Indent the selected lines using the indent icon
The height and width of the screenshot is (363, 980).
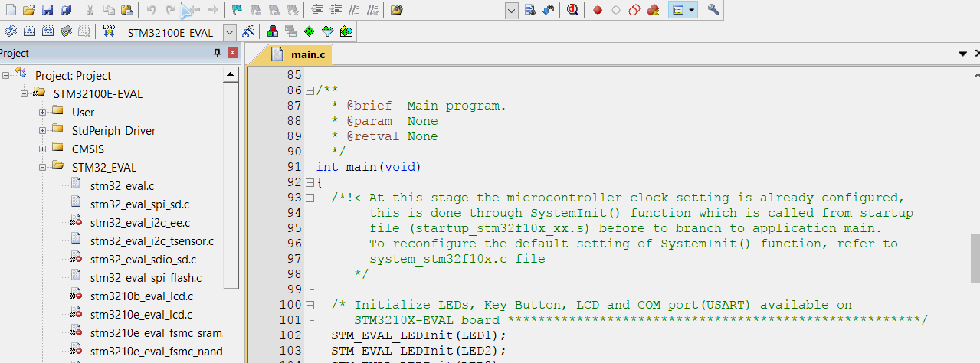click(x=318, y=10)
